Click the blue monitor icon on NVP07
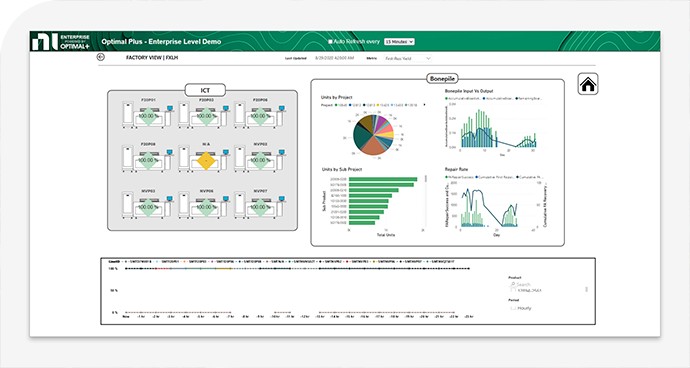This screenshot has height=368, width=690. (281, 199)
